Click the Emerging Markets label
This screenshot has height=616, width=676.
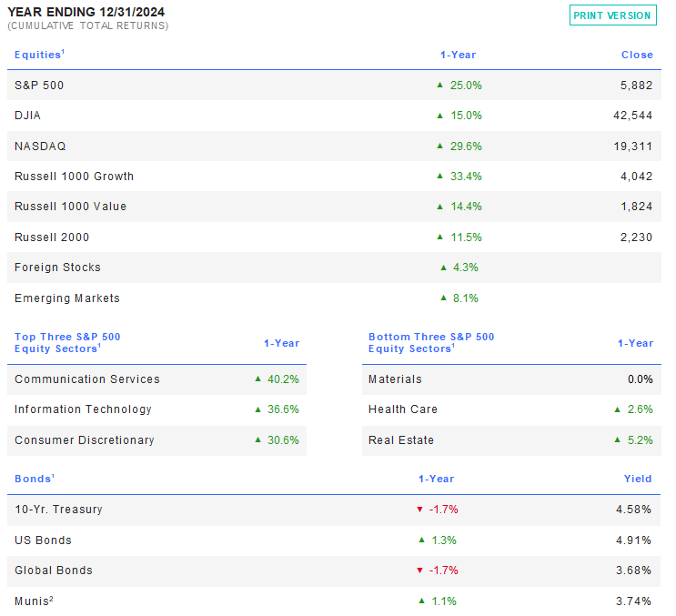coord(66,298)
